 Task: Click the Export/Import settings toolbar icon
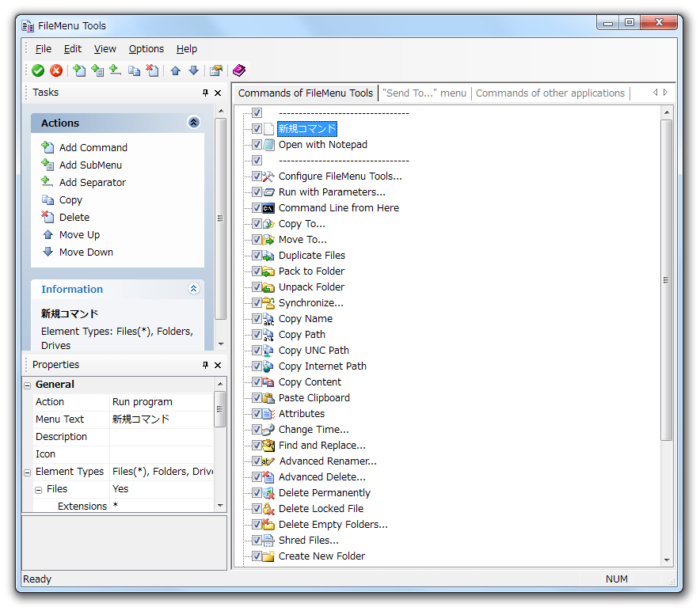[x=216, y=70]
